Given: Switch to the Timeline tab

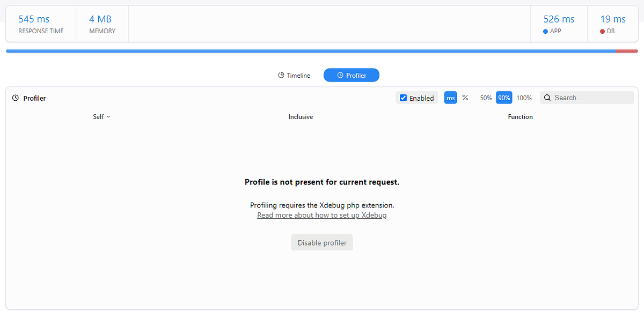Looking at the screenshot, I should coord(294,75).
